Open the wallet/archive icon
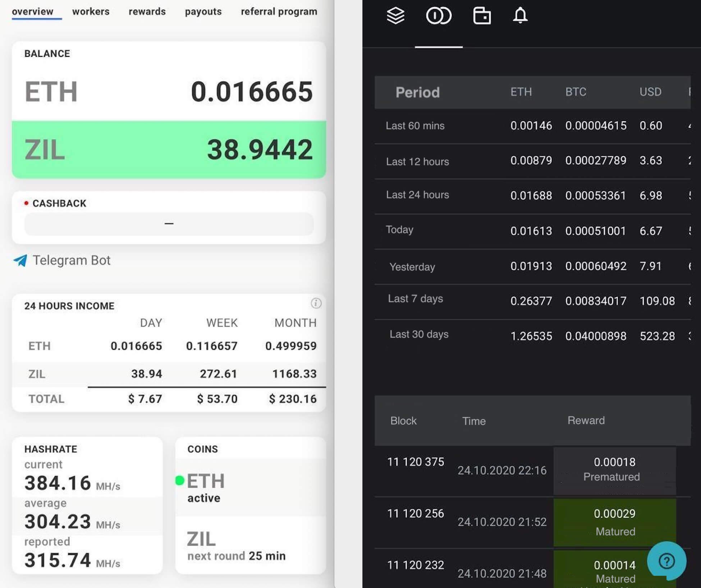Screen dimensions: 701x588 point(481,16)
